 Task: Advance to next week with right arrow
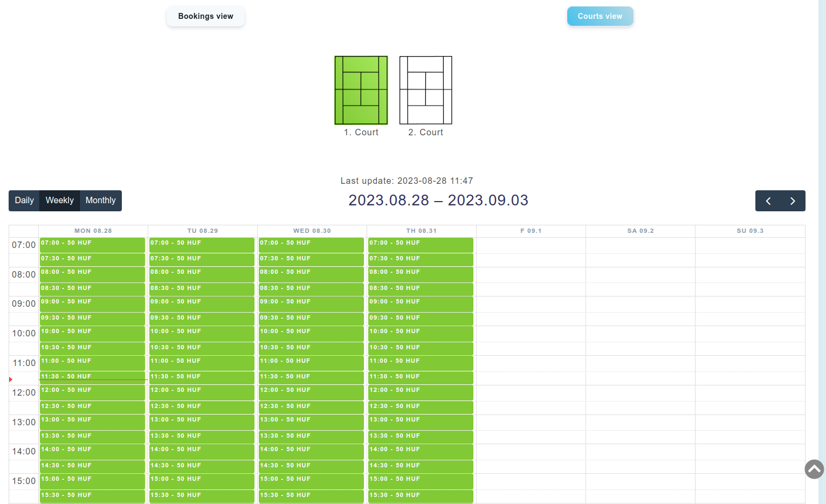point(793,201)
